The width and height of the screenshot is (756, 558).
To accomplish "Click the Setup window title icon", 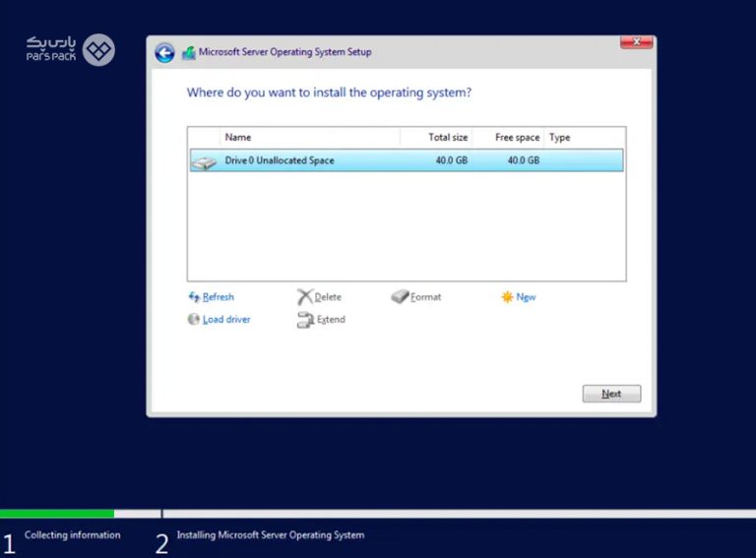I will point(189,53).
